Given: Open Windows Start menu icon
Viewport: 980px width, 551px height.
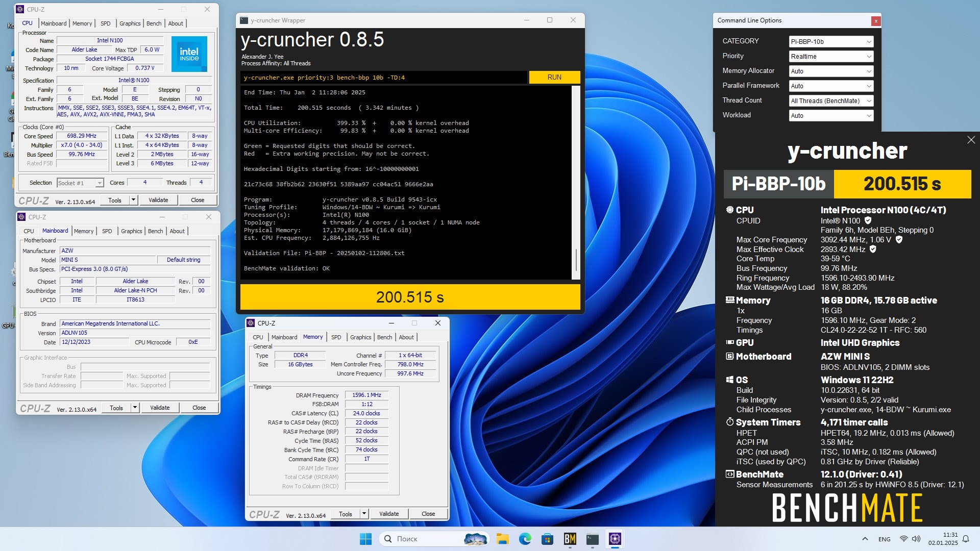Looking at the screenshot, I should tap(365, 539).
